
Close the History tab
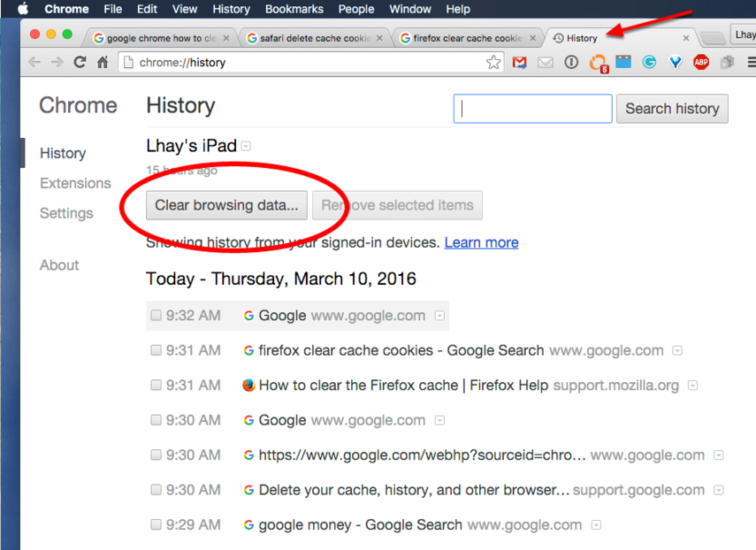(x=686, y=38)
